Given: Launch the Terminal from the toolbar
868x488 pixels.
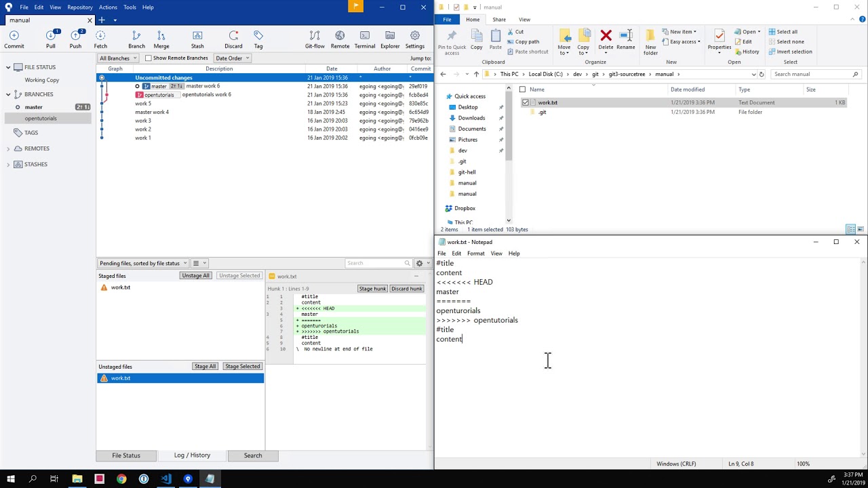Looking at the screenshot, I should (365, 39).
